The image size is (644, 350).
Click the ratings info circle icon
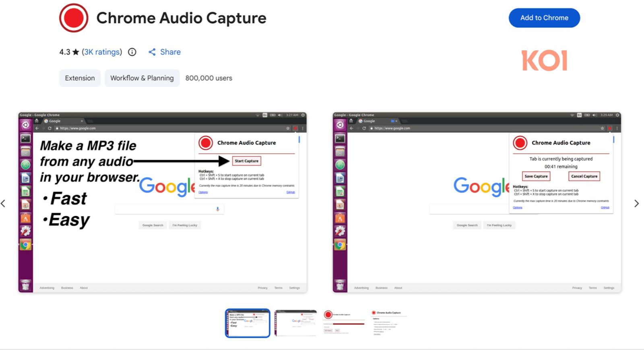point(132,52)
